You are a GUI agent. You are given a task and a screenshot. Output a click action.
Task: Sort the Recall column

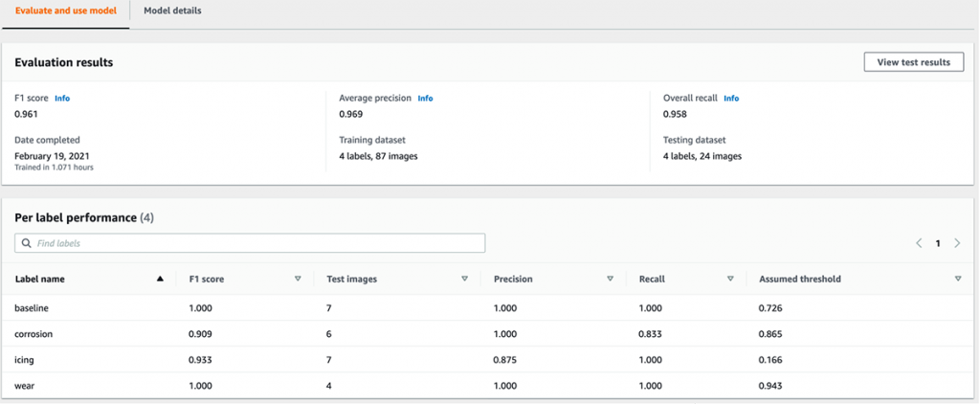pos(730,279)
